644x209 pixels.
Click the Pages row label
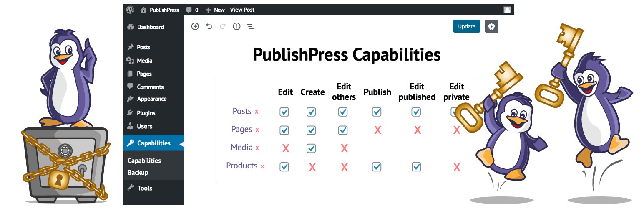tap(241, 129)
